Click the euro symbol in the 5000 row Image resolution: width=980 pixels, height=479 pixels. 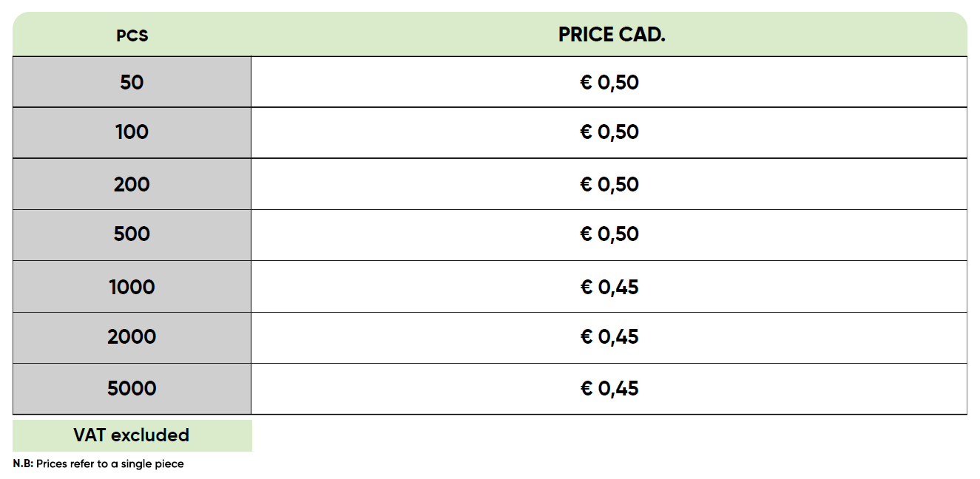(587, 389)
